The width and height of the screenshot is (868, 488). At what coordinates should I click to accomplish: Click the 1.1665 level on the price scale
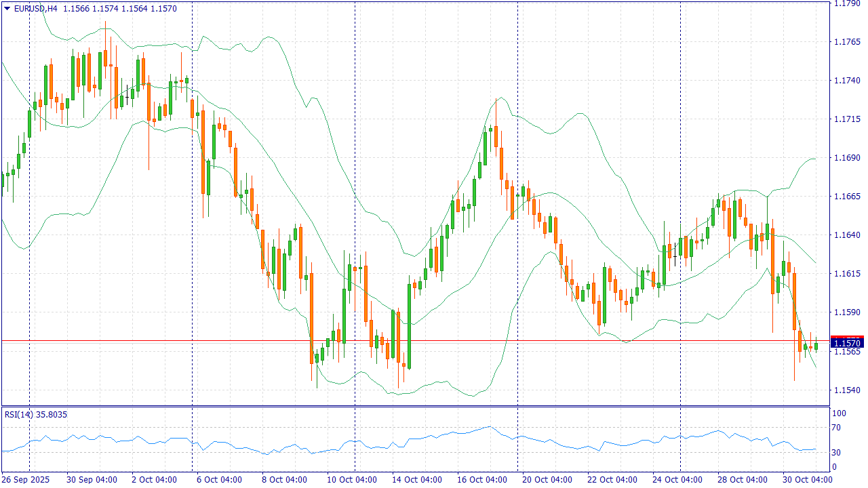(847, 197)
